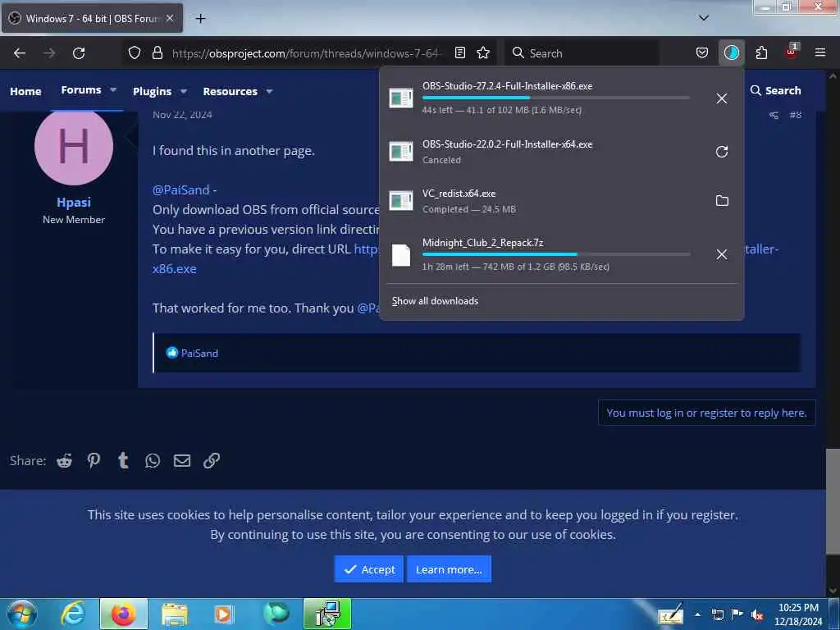Viewport: 840px width, 630px height.
Task: Open the forum Search button
Action: click(775, 90)
